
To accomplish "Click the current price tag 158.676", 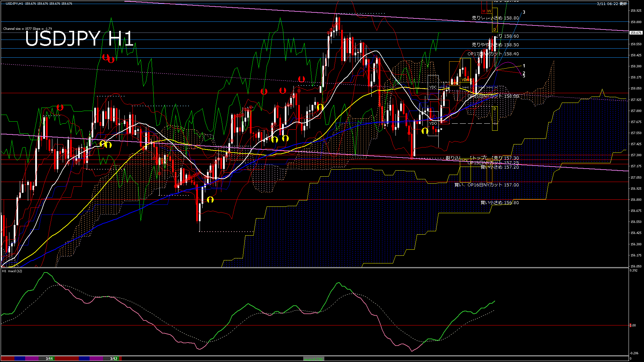I will click(636, 33).
